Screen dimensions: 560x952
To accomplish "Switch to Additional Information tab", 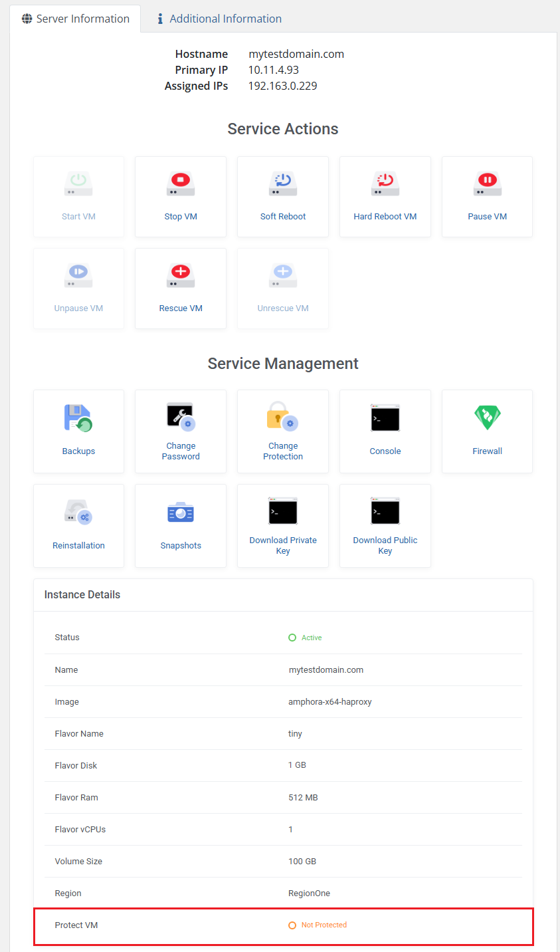I will 219,19.
